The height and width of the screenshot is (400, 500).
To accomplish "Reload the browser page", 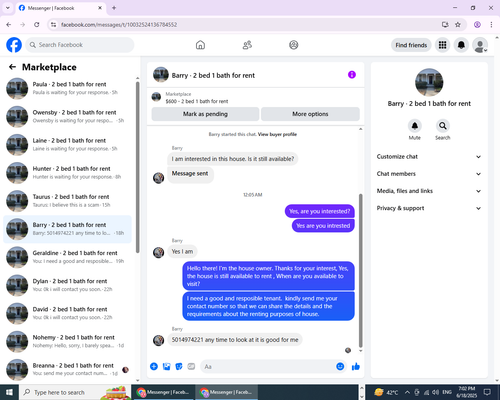I will (37, 24).
